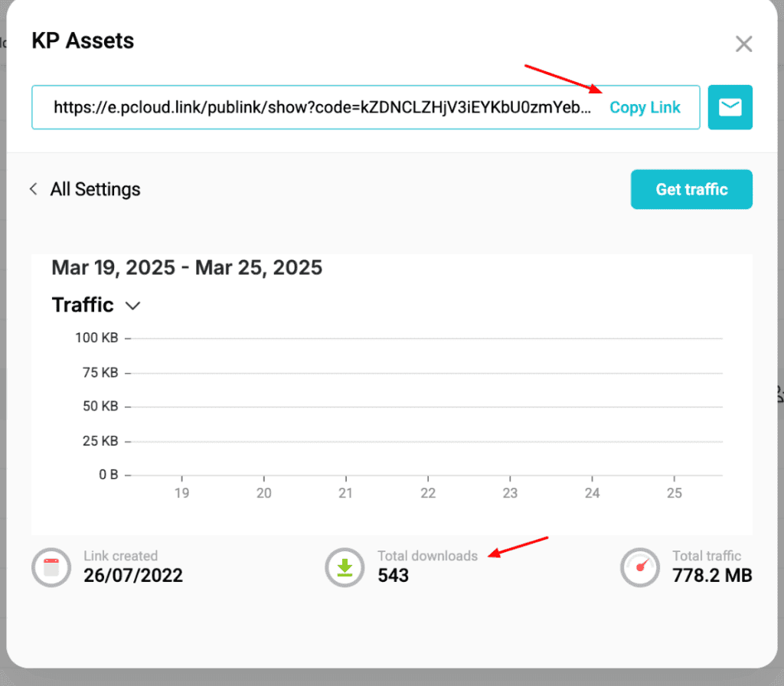Select the green download icon near Total downloads

click(345, 567)
